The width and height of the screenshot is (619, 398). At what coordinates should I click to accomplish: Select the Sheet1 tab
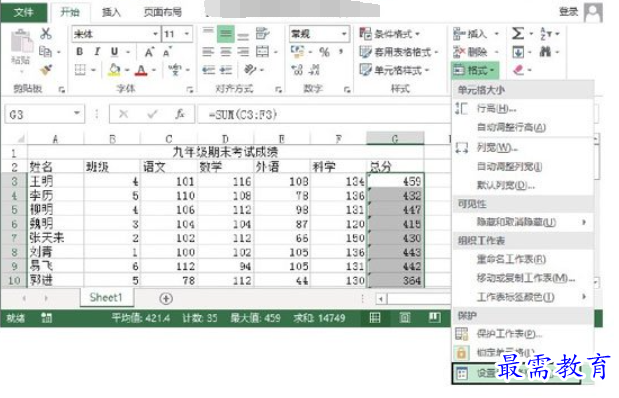[106, 297]
